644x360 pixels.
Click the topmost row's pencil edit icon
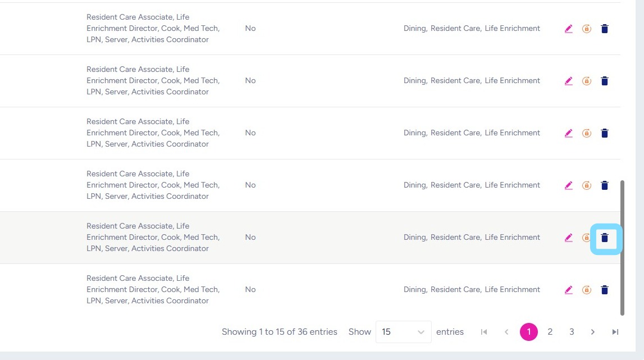(x=569, y=29)
